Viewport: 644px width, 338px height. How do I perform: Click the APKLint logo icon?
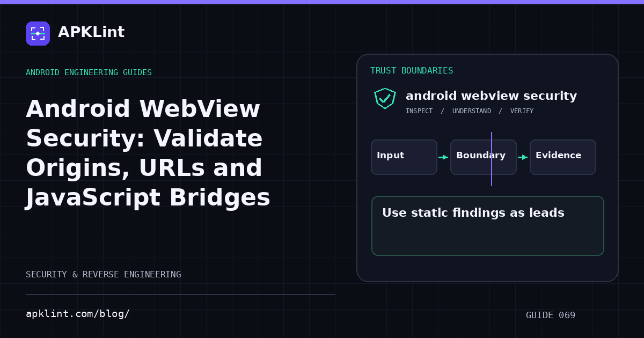click(x=38, y=33)
